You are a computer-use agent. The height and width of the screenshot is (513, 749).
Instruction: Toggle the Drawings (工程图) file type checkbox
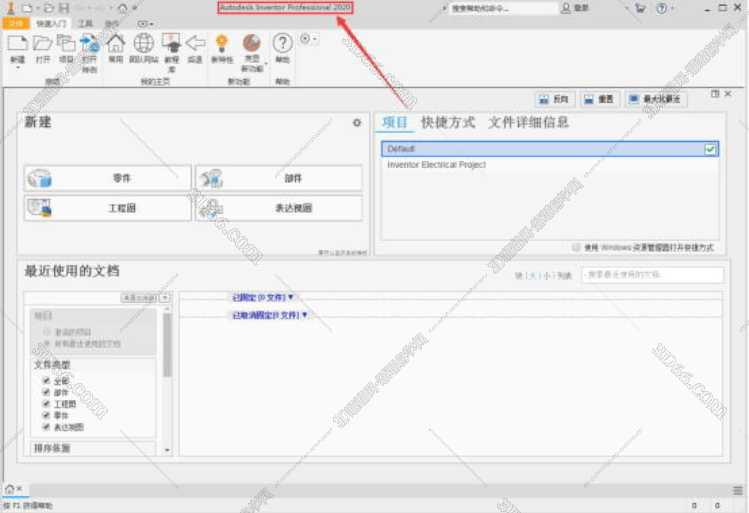pyautogui.click(x=46, y=404)
